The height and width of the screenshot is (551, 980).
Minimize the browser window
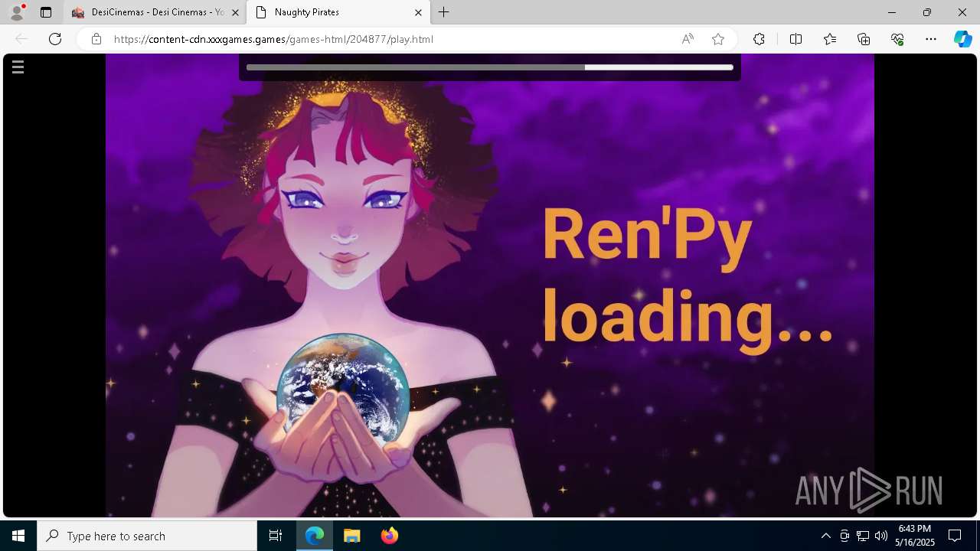click(891, 12)
